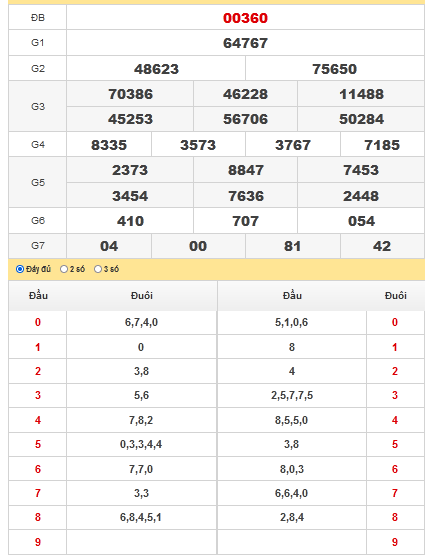428x559 pixels.
Task: Click G4 number 7185
Action: click(x=382, y=145)
